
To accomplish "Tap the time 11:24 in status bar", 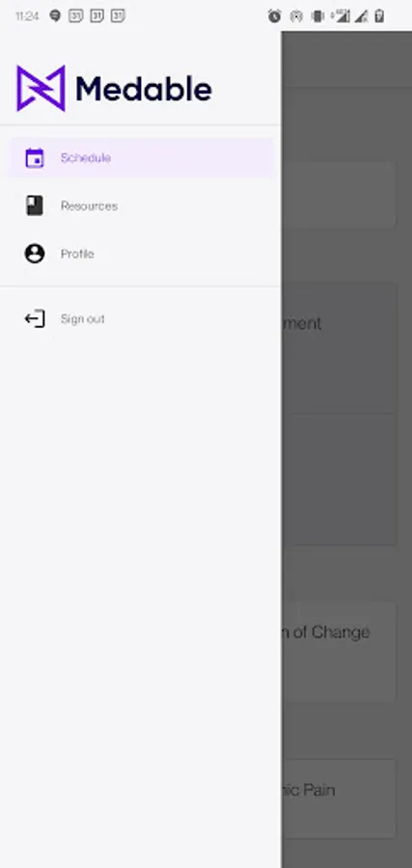I will click(x=27, y=16).
